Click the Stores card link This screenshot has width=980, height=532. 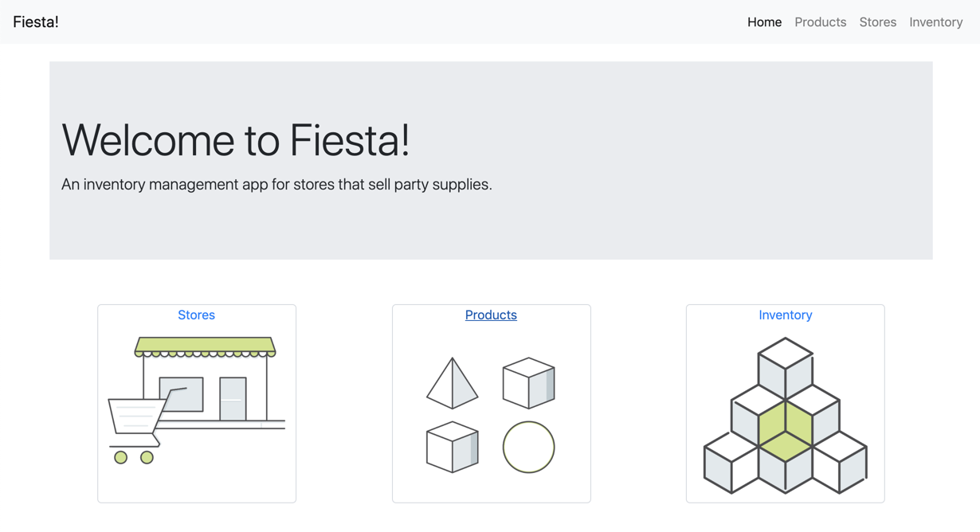click(196, 315)
